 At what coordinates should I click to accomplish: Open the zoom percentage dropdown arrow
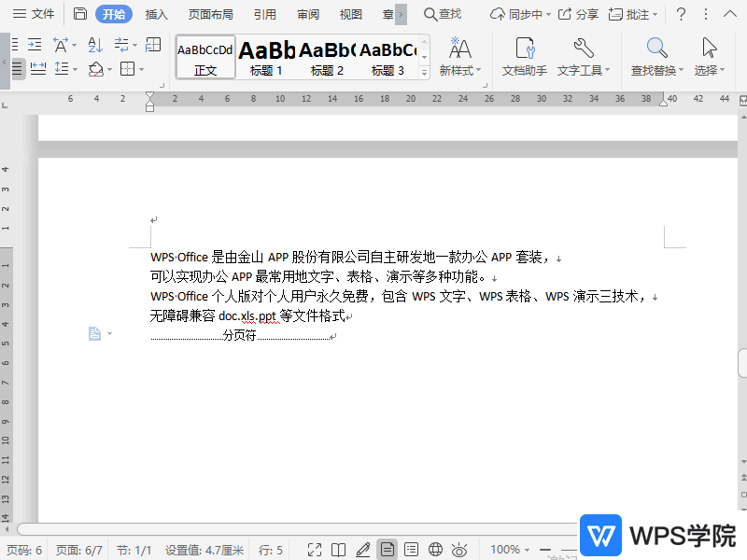tap(529, 550)
